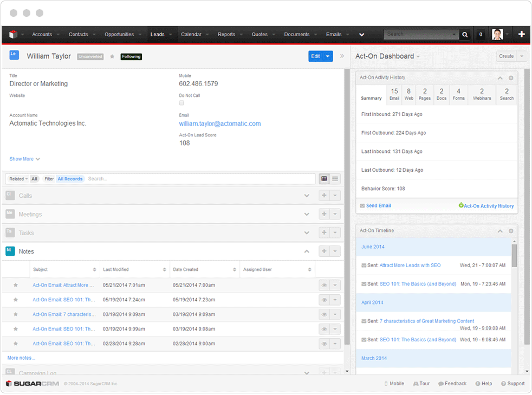Collapse the Notes subpanel chevron

[x=307, y=251]
